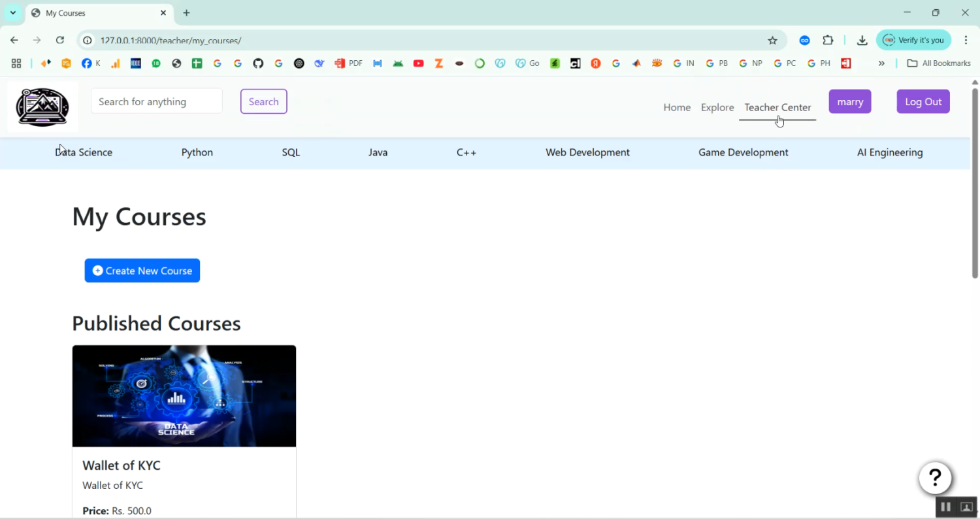
Task: Open the GitHub bookmark icon
Action: tap(258, 63)
